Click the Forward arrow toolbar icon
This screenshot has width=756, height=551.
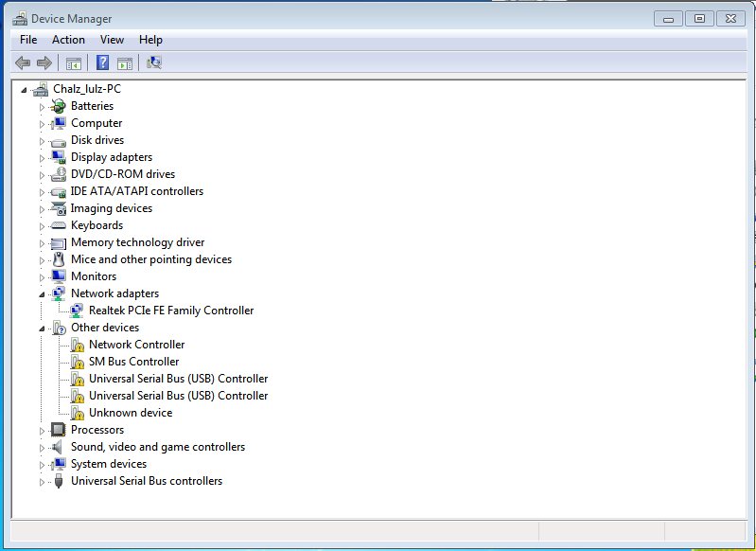(x=44, y=63)
